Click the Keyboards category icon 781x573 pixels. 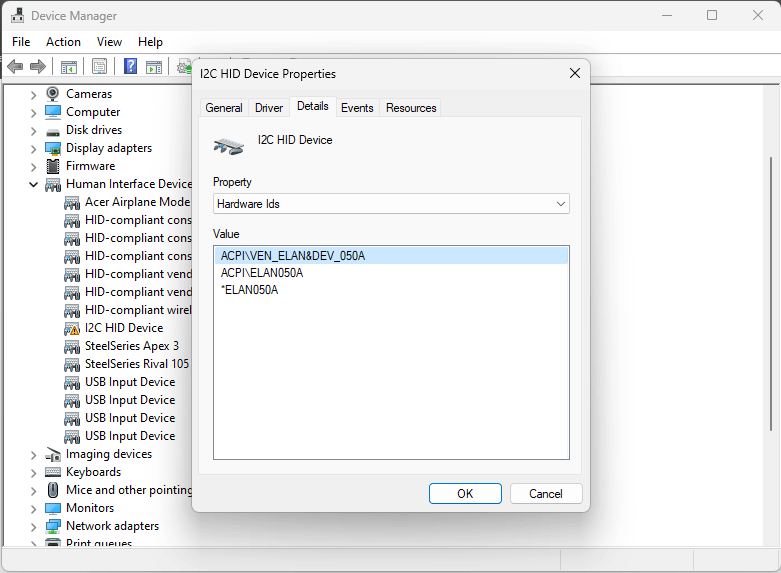pyautogui.click(x=53, y=472)
